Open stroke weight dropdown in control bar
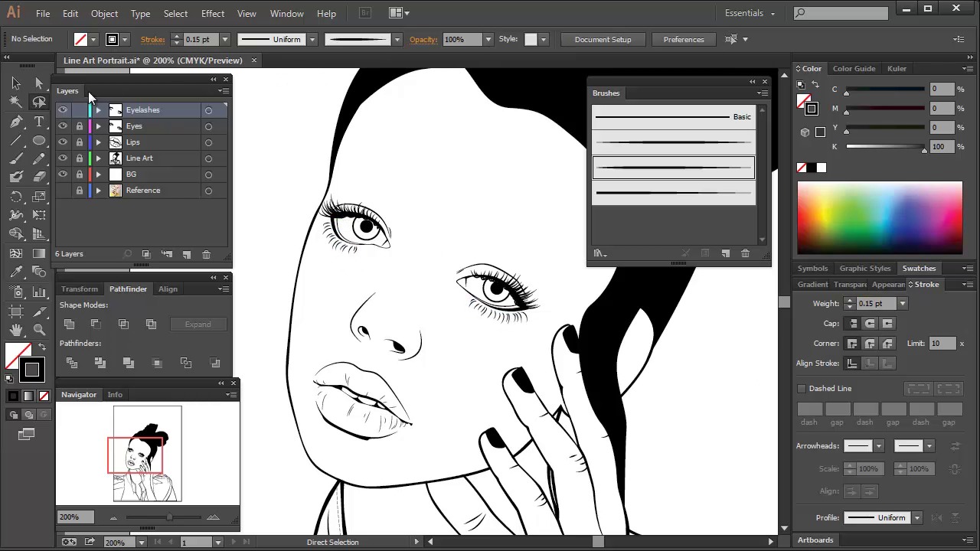980x551 pixels. 224,40
